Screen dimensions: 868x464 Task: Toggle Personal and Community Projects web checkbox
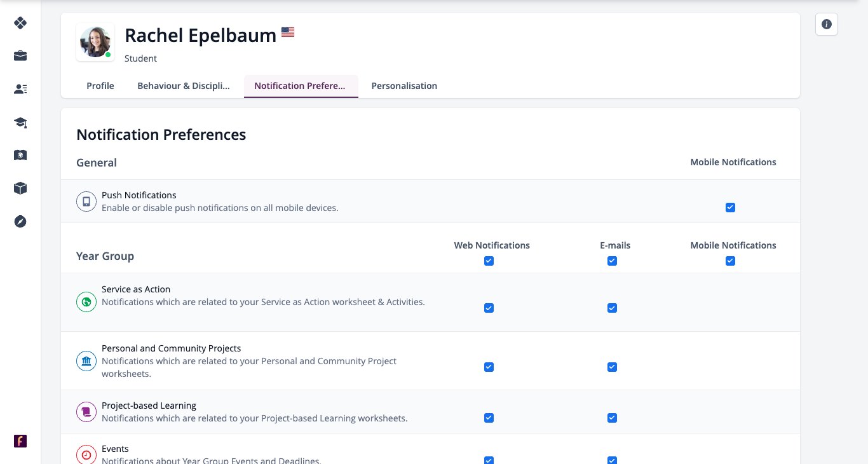pyautogui.click(x=489, y=367)
